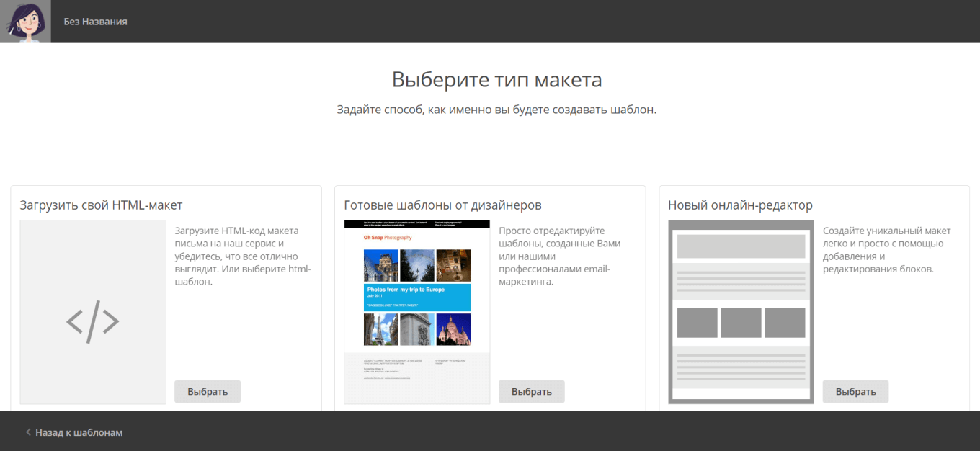Click the 'Без Названия' template name
980x451 pixels.
pyautogui.click(x=95, y=22)
